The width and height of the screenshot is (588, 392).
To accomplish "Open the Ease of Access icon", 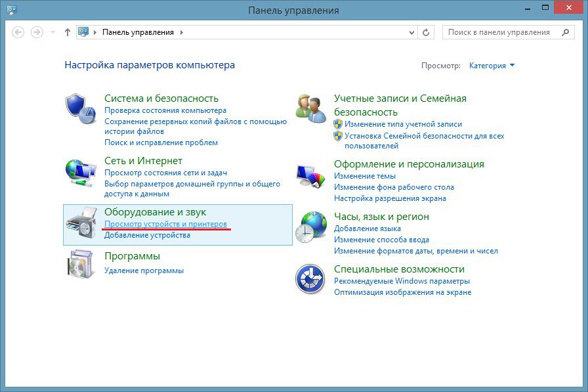I will point(310,278).
